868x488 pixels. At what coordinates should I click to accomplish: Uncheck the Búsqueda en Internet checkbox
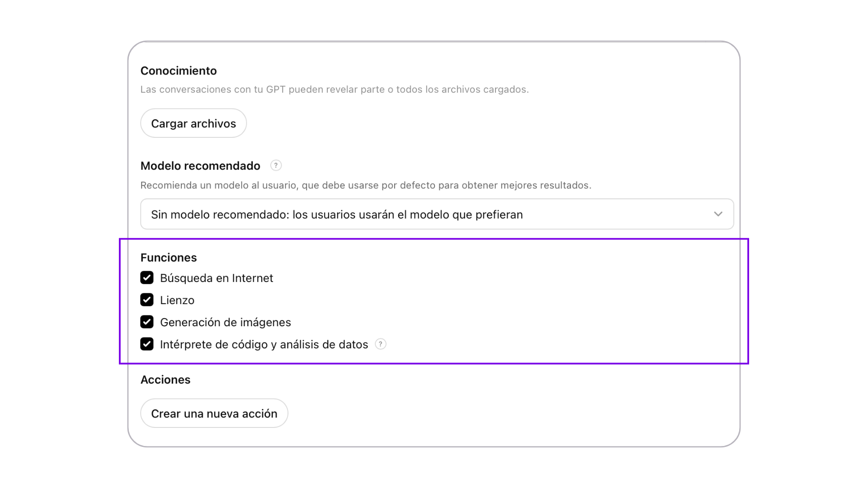(x=147, y=277)
